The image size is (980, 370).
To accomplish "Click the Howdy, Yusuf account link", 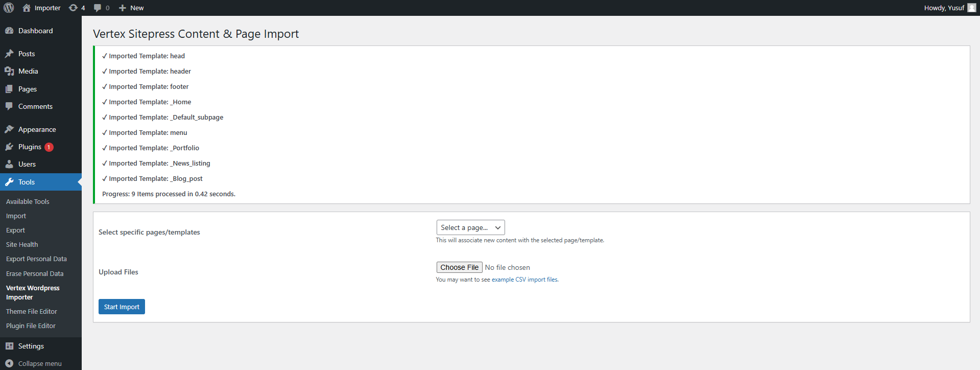I will (x=944, y=8).
